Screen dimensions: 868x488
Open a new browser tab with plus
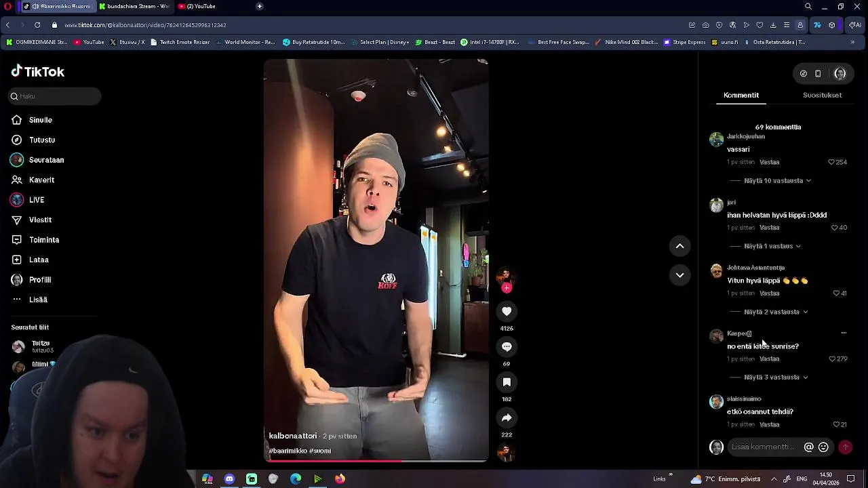[x=259, y=6]
